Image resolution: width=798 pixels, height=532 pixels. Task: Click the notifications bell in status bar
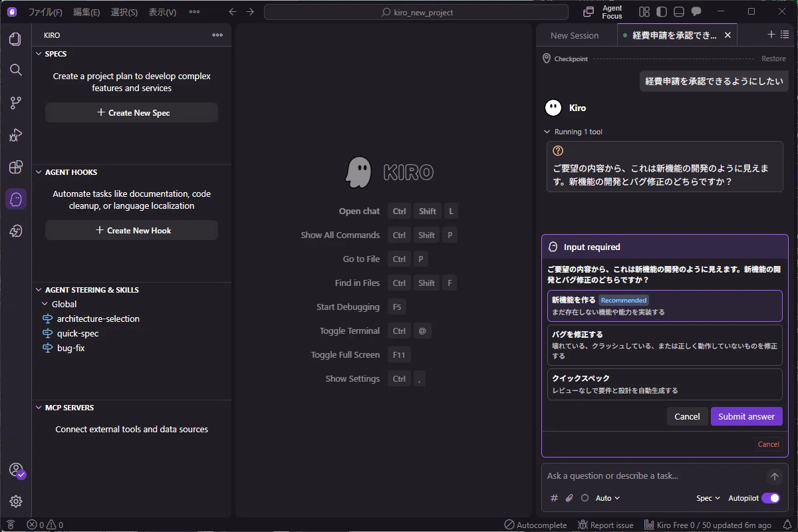(x=787, y=525)
